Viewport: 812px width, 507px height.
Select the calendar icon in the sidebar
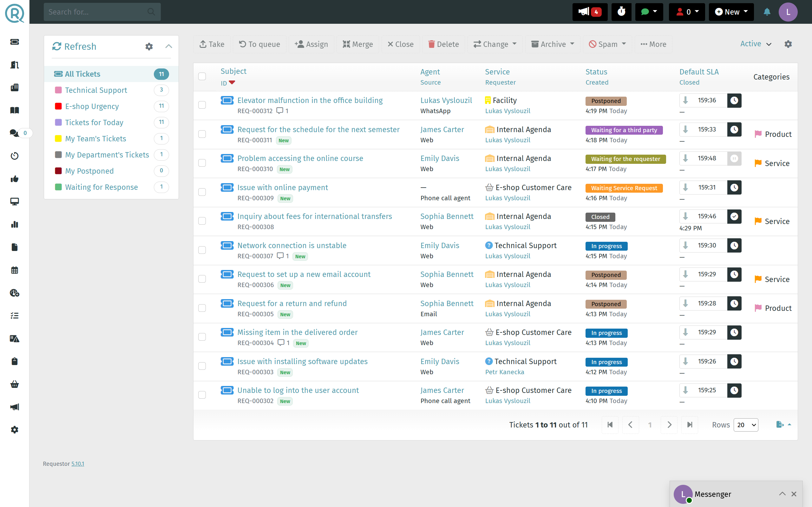14,270
